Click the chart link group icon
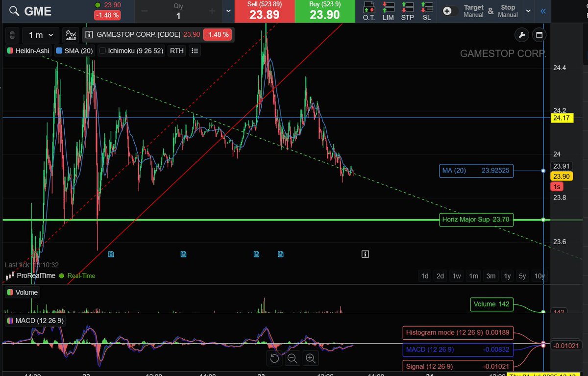This screenshot has height=376, width=588. point(13,35)
